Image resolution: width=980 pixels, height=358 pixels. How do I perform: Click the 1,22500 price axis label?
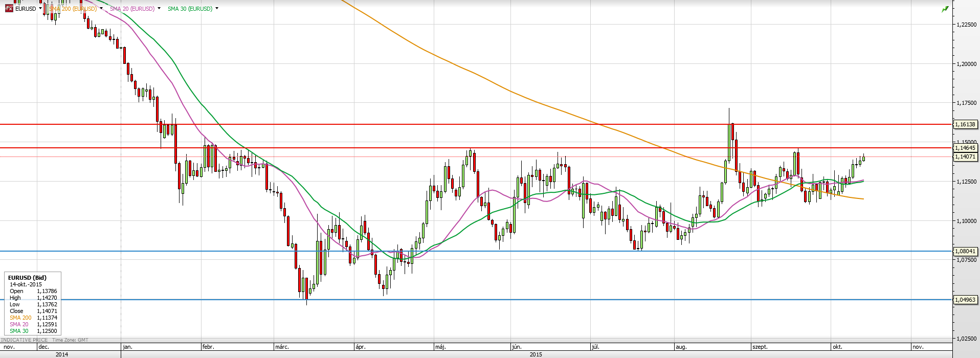point(966,25)
